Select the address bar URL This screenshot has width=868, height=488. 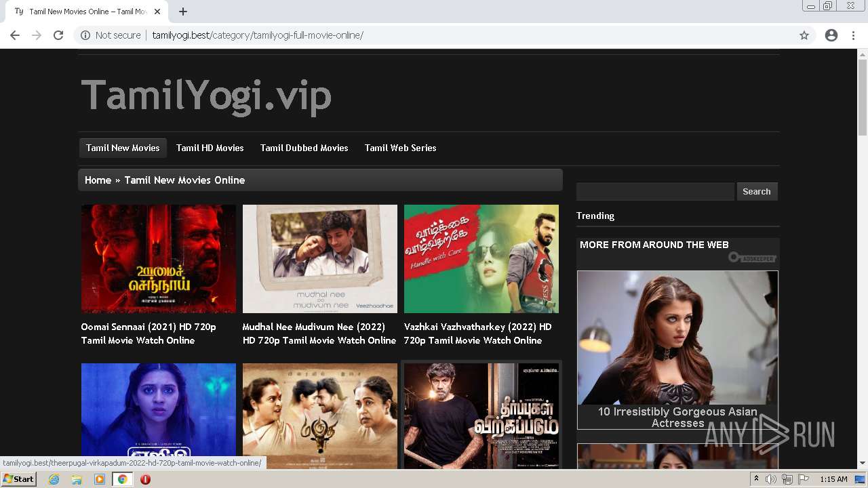pos(258,35)
